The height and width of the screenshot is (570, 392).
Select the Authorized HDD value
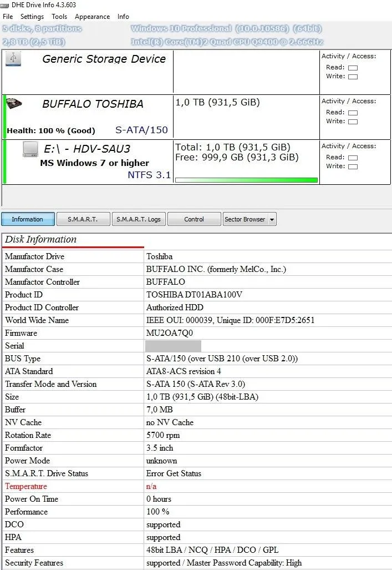coord(175,307)
